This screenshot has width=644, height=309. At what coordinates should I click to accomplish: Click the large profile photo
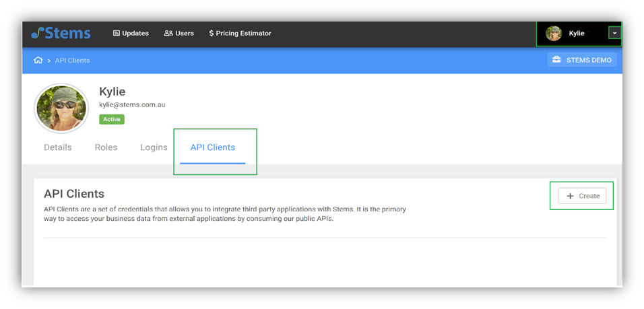pyautogui.click(x=61, y=108)
